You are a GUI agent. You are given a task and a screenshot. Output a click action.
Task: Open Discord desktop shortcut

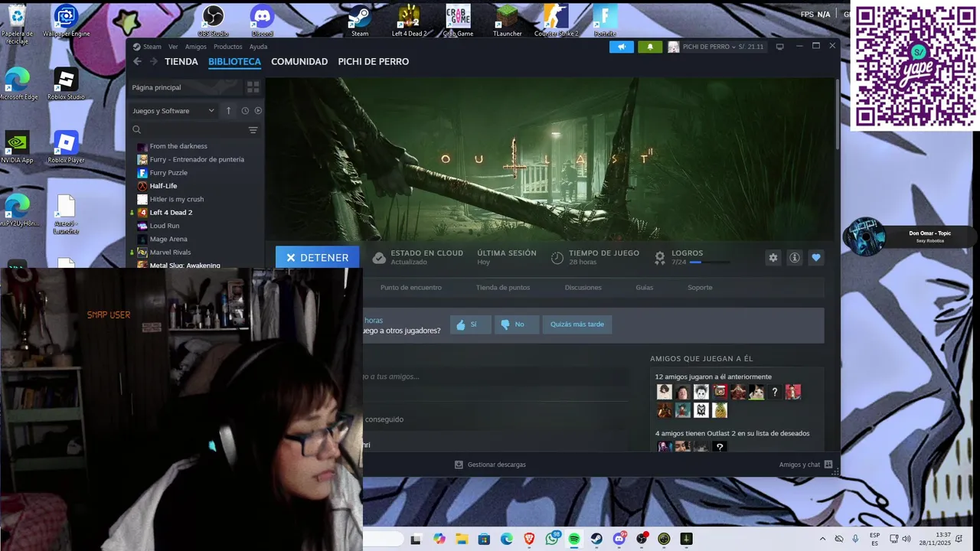click(262, 21)
